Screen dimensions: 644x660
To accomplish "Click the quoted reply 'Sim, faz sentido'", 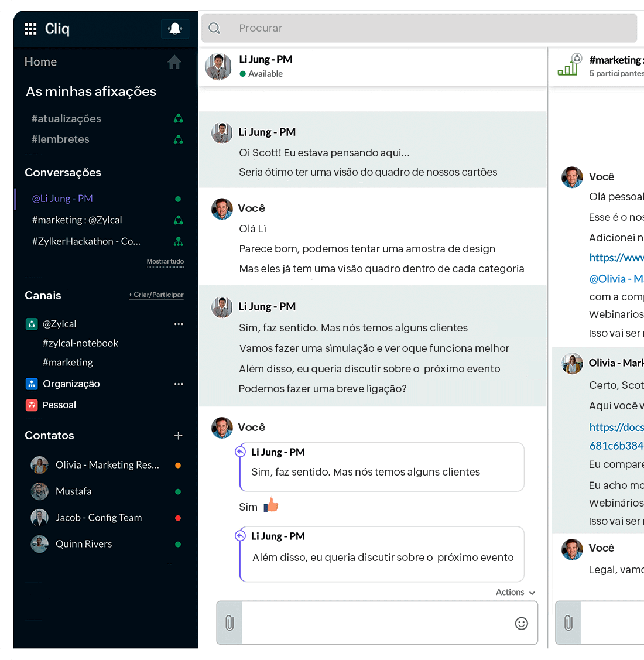I will (x=382, y=467).
